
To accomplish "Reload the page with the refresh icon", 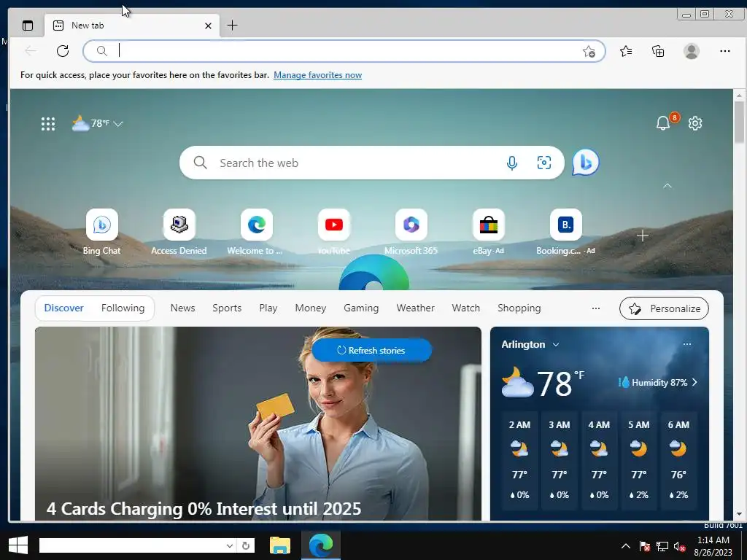I will tap(63, 51).
